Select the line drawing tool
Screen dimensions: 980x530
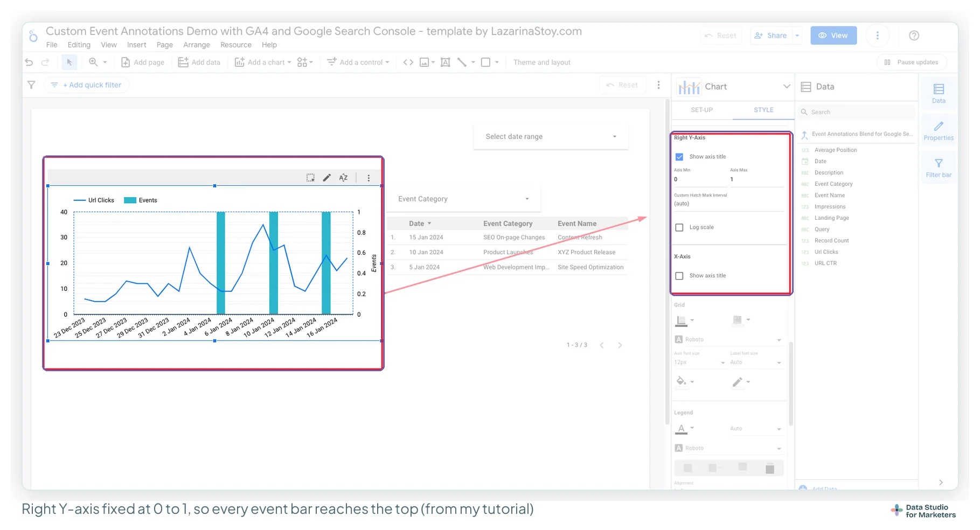pos(462,62)
